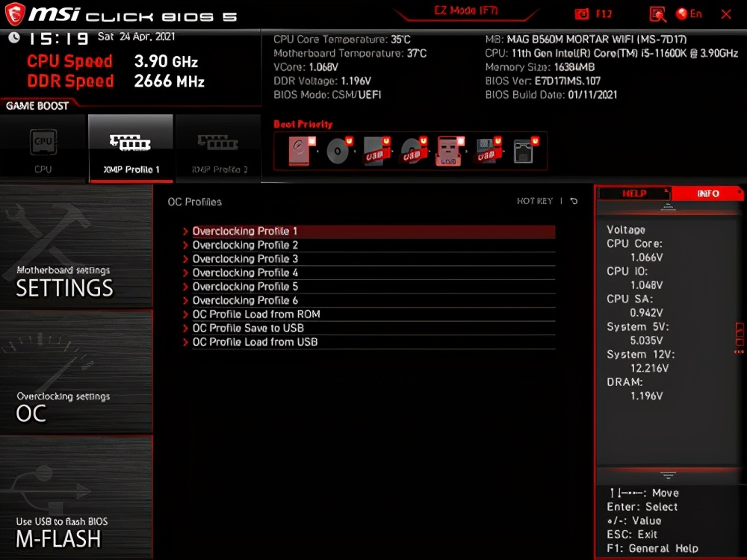
Task: Click the OC Profiles page title
Action: click(194, 202)
